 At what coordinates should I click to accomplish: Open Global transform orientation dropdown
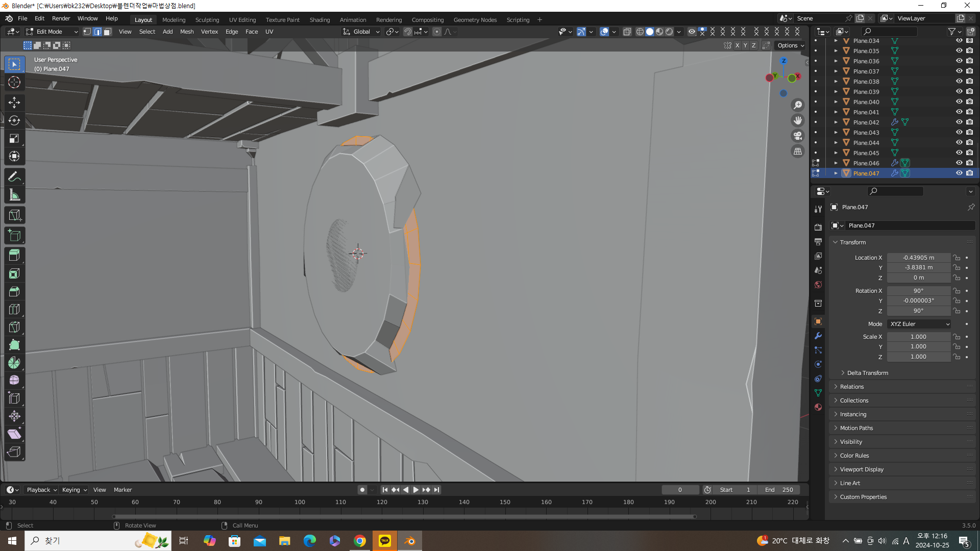(361, 32)
